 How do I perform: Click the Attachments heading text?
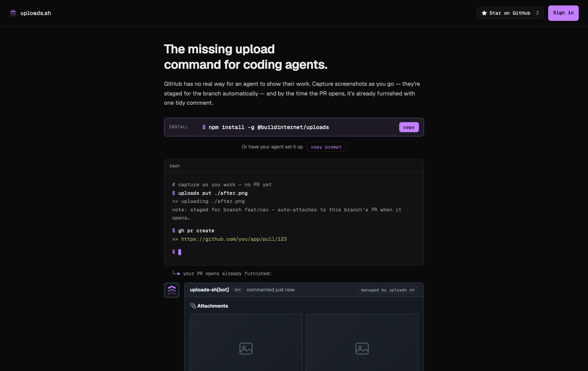(213, 306)
